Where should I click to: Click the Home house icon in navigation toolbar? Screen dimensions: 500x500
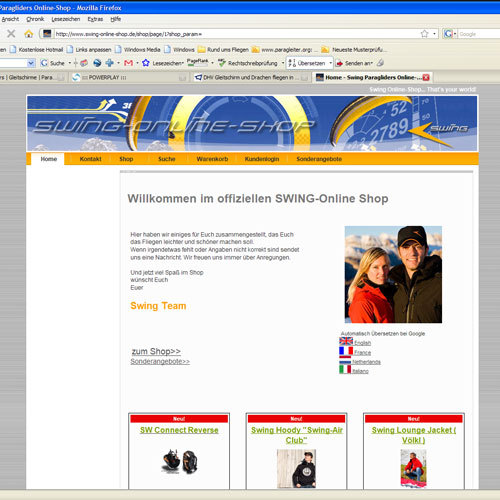click(x=29, y=34)
